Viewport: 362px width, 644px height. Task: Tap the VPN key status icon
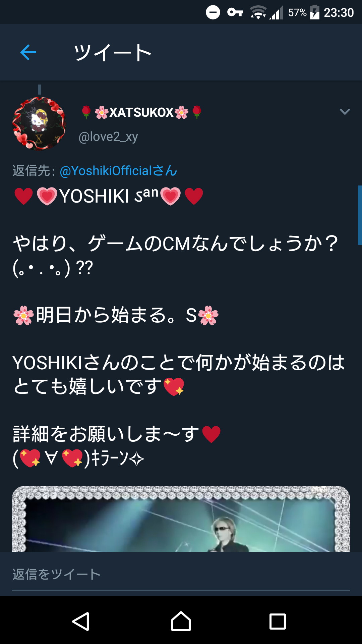pyautogui.click(x=235, y=12)
